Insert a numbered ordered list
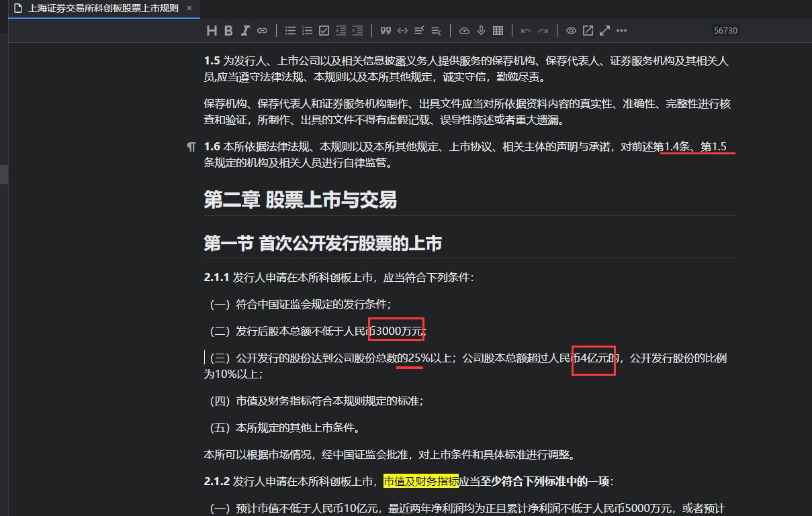Viewport: 812px width, 516px height. 307,30
